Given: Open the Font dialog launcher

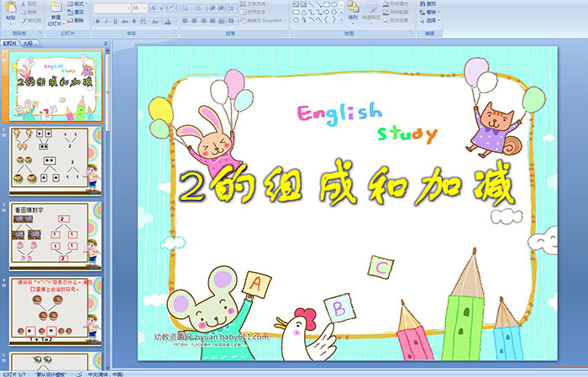Looking at the screenshot, I should [x=175, y=33].
